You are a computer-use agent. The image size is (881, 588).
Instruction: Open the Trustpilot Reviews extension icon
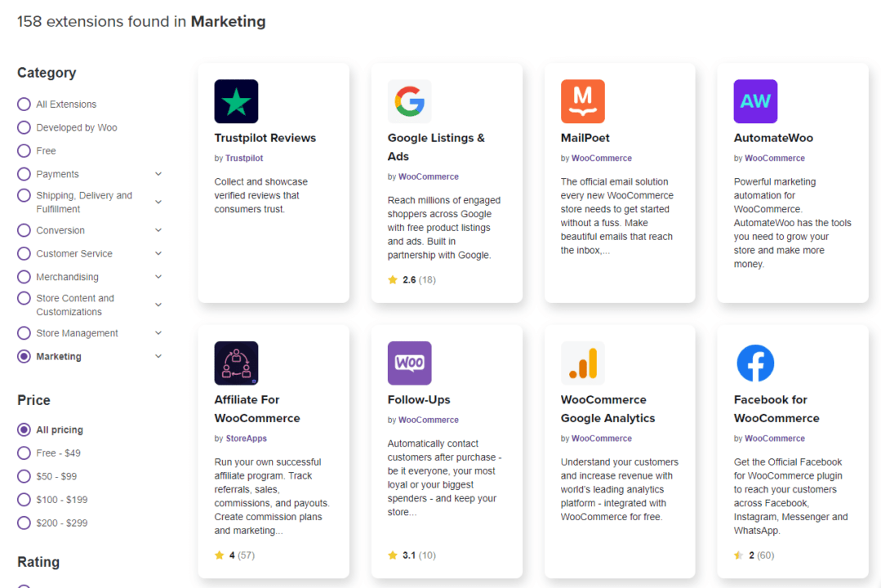236,100
